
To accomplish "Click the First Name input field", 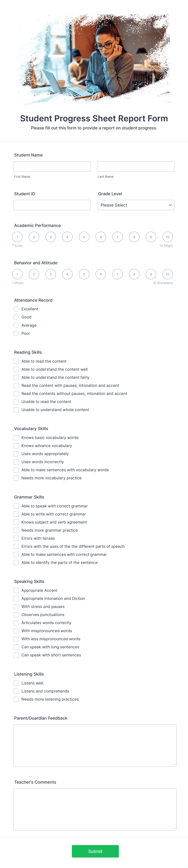I will click(x=52, y=166).
